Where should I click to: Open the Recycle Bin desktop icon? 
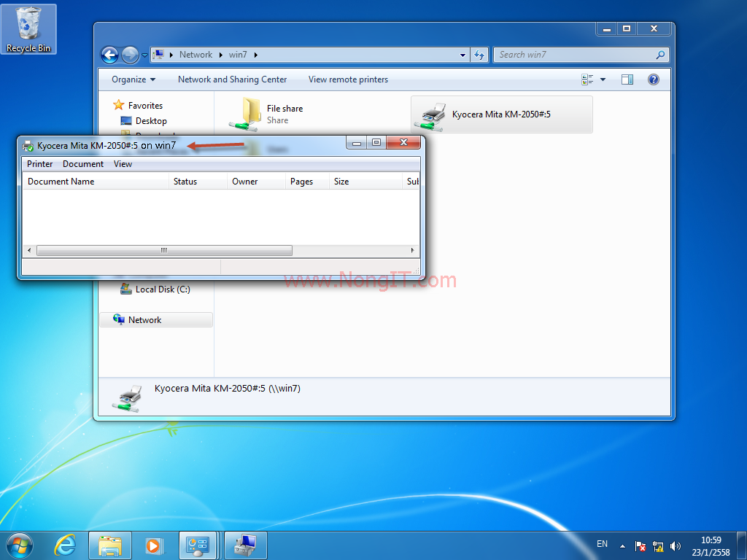click(28, 29)
